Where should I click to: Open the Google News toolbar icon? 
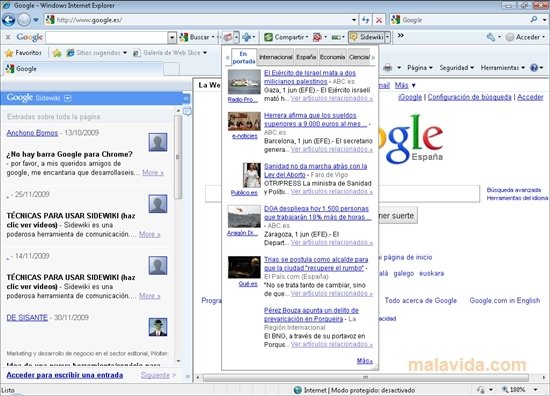click(228, 37)
